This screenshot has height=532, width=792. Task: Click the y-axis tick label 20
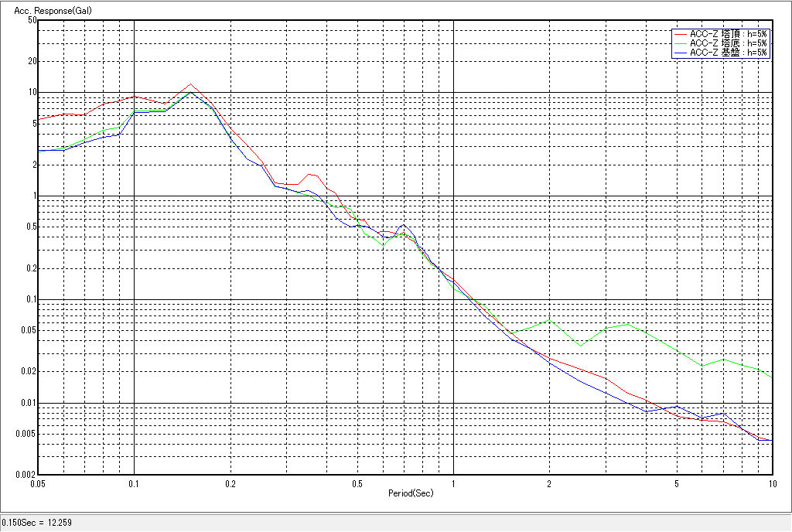pos(32,61)
